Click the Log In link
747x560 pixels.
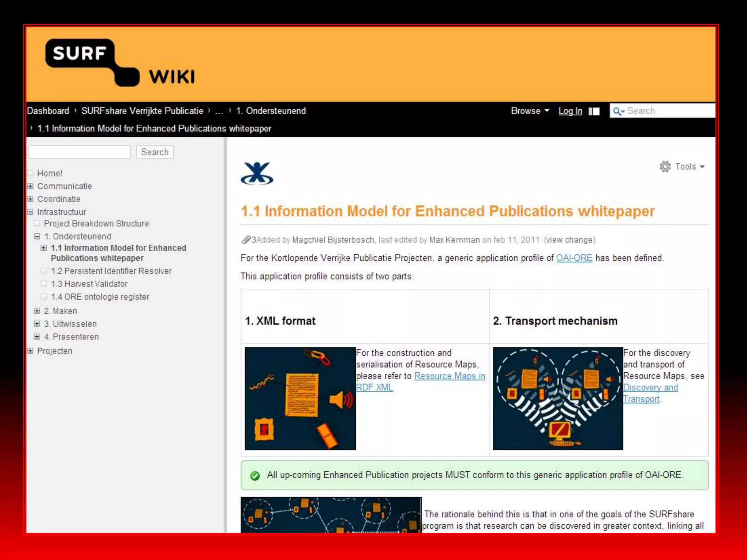click(x=570, y=111)
